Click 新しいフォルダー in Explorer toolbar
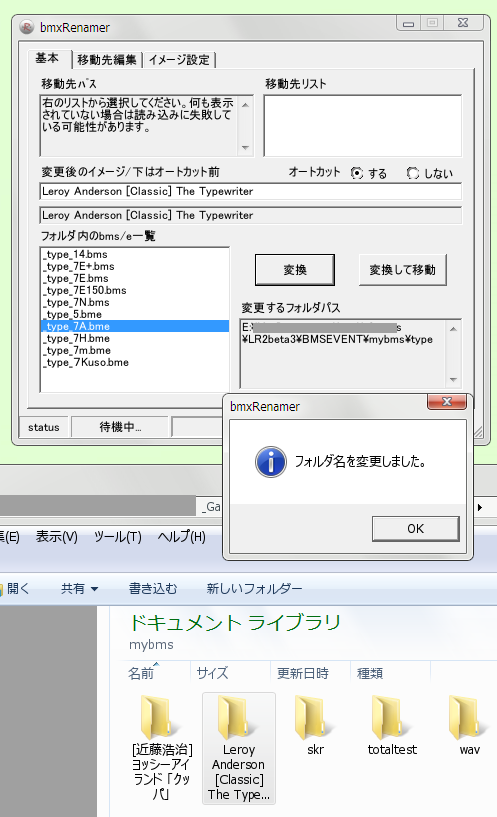 (254, 589)
